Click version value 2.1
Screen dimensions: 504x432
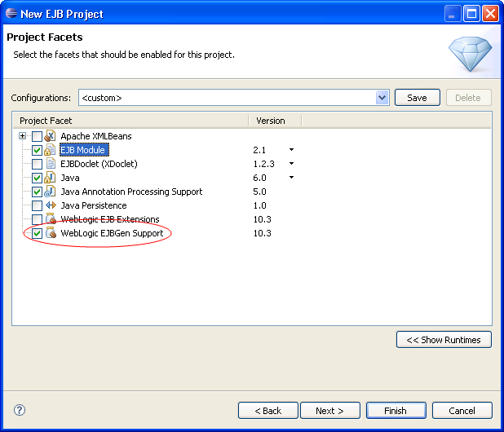(x=259, y=150)
